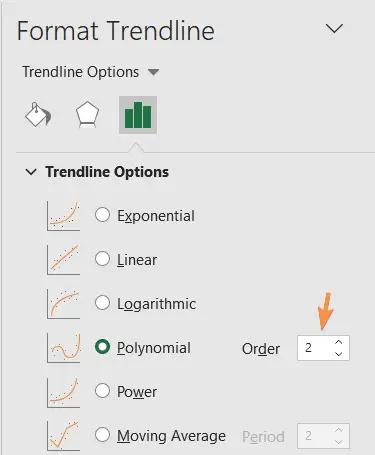Click the Polynomial trendline preview thumbnail
The height and width of the screenshot is (455, 375).
(x=63, y=348)
